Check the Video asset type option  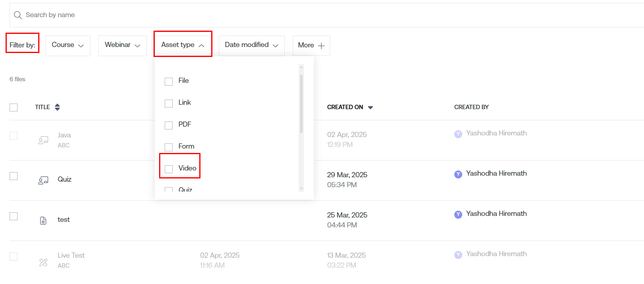point(169,169)
